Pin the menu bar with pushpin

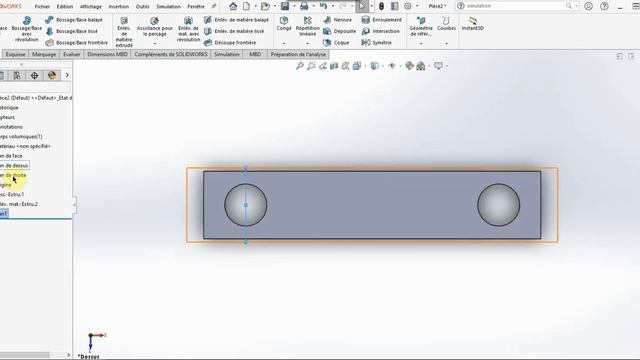(213, 6)
